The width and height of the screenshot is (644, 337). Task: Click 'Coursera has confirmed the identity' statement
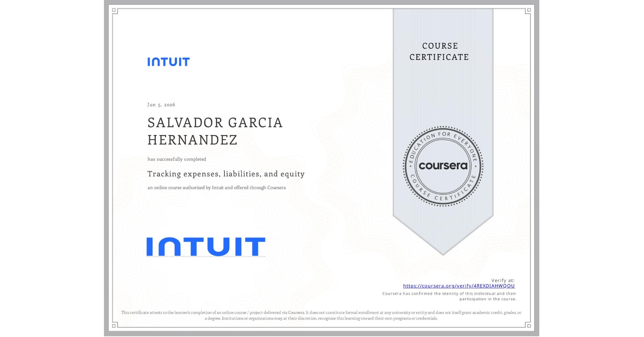pos(449,296)
